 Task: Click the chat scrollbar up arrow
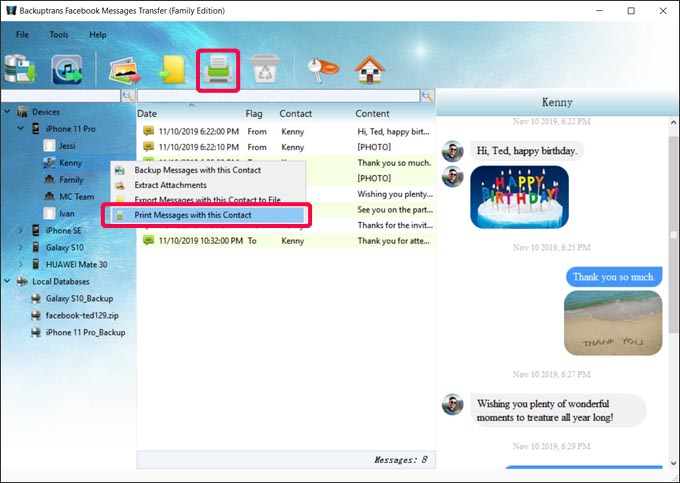(673, 123)
